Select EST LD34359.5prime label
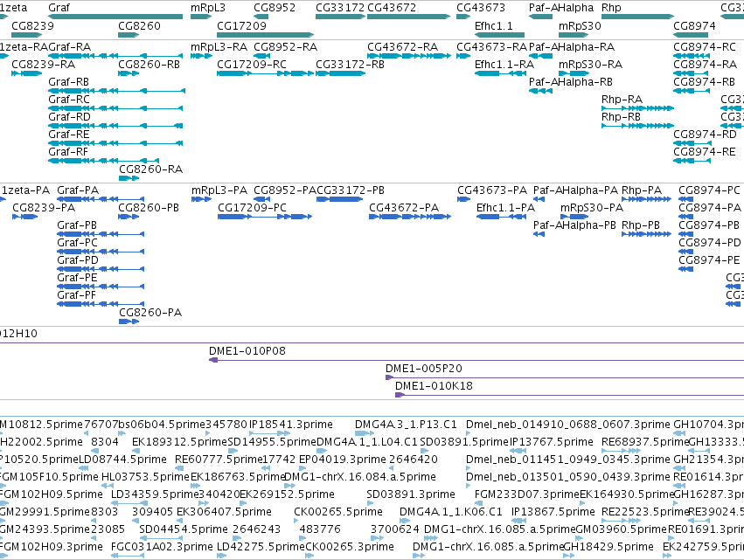The height and width of the screenshot is (560, 744). click(155, 495)
